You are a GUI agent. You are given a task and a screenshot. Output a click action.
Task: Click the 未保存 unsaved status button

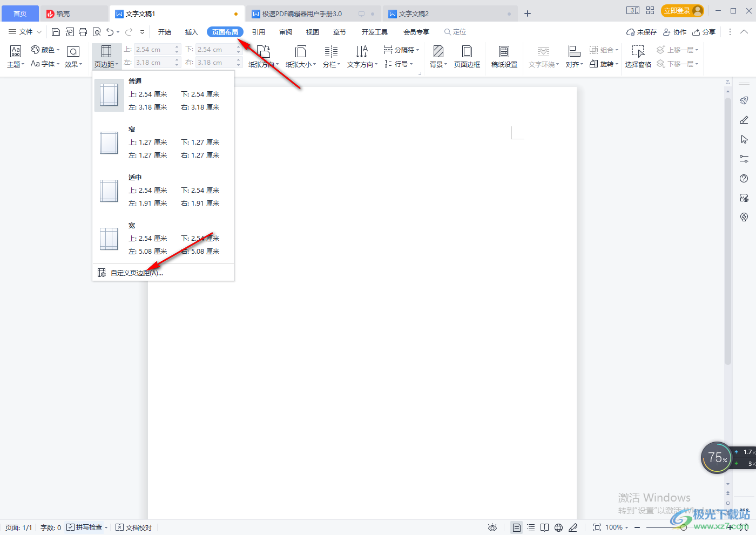pos(642,32)
